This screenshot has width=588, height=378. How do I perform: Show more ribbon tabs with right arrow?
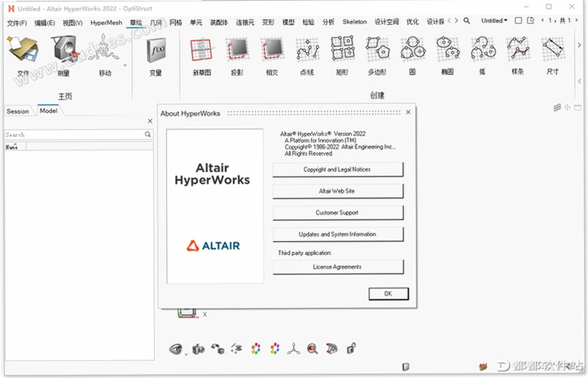[456, 21]
